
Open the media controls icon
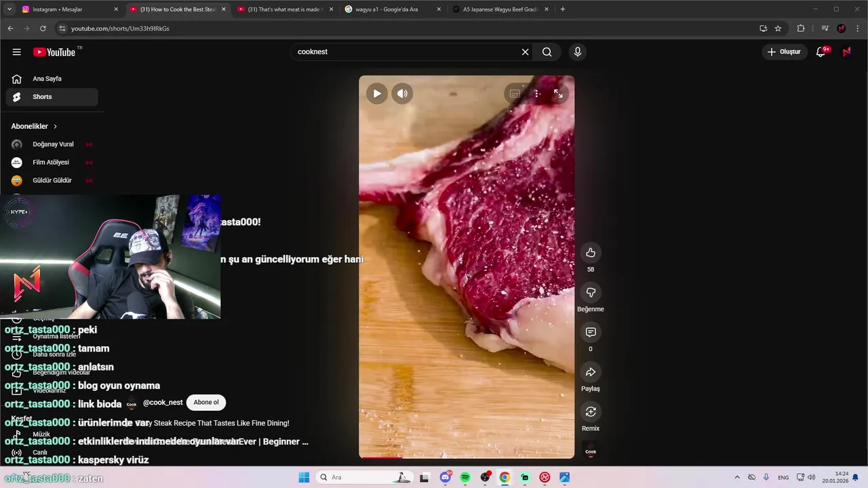(x=825, y=28)
